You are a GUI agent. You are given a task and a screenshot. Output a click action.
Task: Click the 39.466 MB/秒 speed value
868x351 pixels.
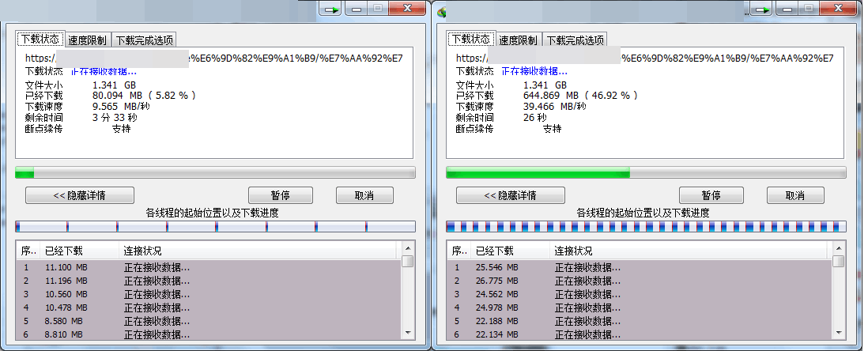click(x=555, y=106)
